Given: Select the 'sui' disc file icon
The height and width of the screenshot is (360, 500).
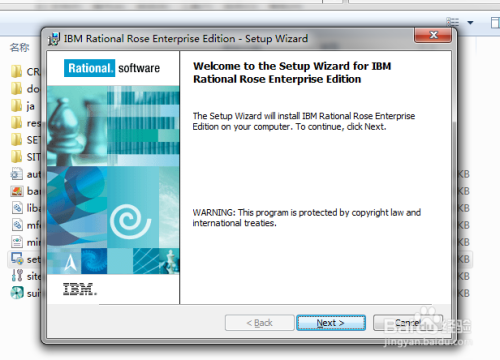Looking at the screenshot, I should (x=17, y=293).
